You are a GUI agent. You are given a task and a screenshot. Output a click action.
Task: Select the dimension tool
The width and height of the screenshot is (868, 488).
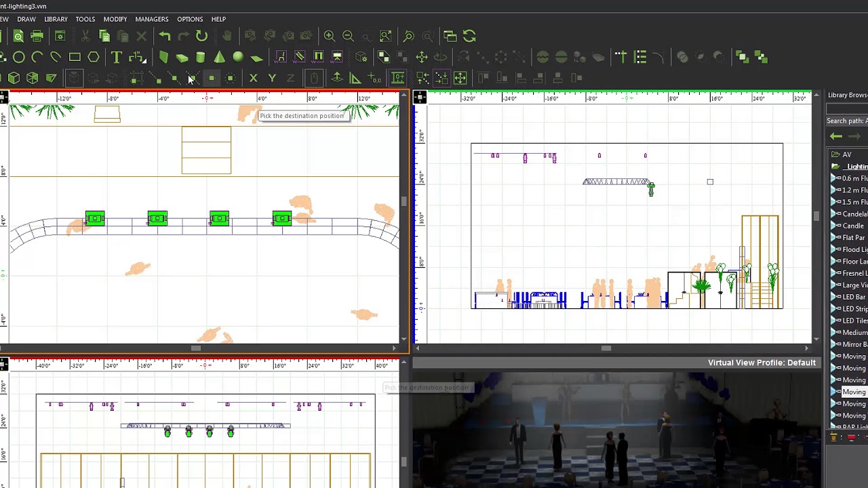(137, 57)
